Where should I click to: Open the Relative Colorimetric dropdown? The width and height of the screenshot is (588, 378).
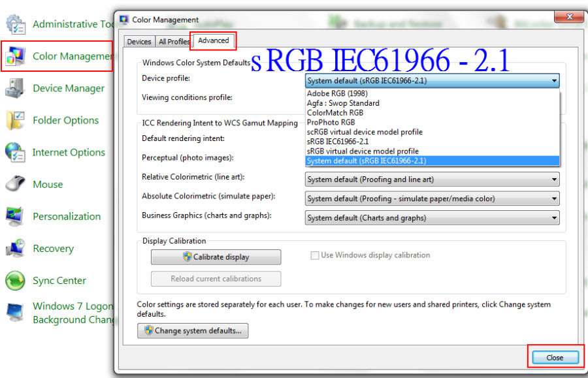coord(433,180)
